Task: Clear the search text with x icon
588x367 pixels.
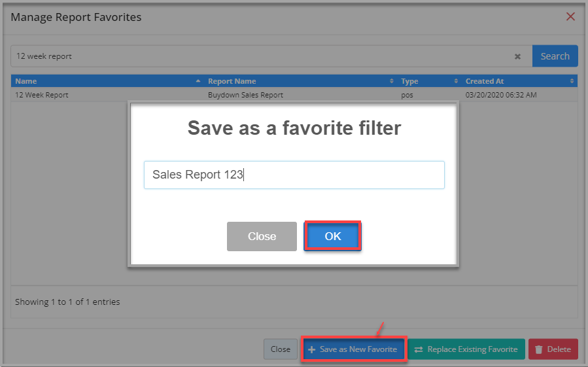Action: coord(517,57)
